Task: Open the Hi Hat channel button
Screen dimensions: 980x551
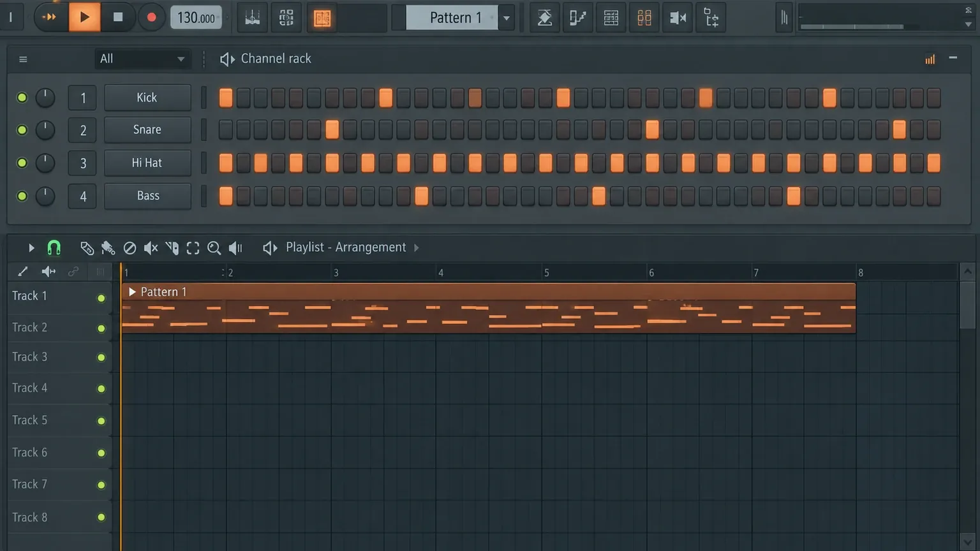Action: coord(147,163)
